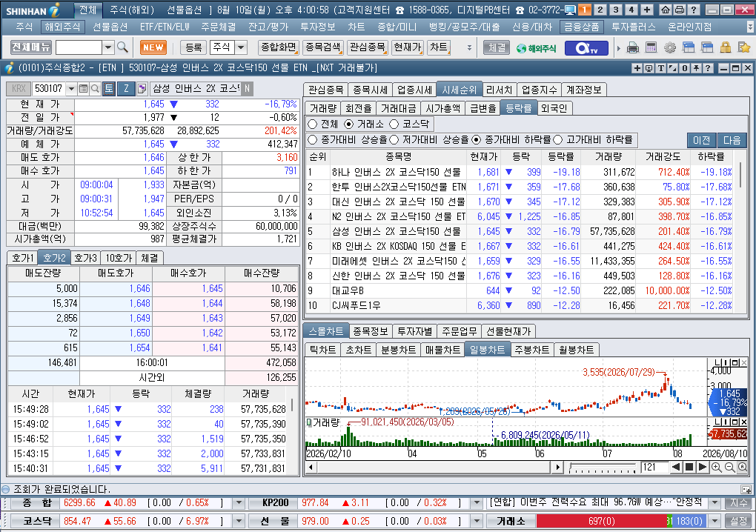This screenshot has height=532, width=756.
Task: Click the chart bar count field showing 121
Action: tap(654, 467)
